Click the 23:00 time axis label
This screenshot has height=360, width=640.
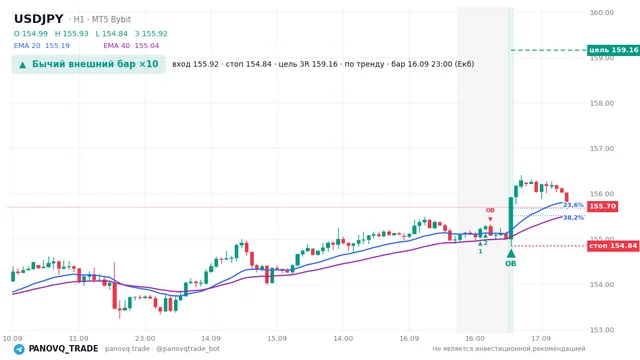(145, 338)
